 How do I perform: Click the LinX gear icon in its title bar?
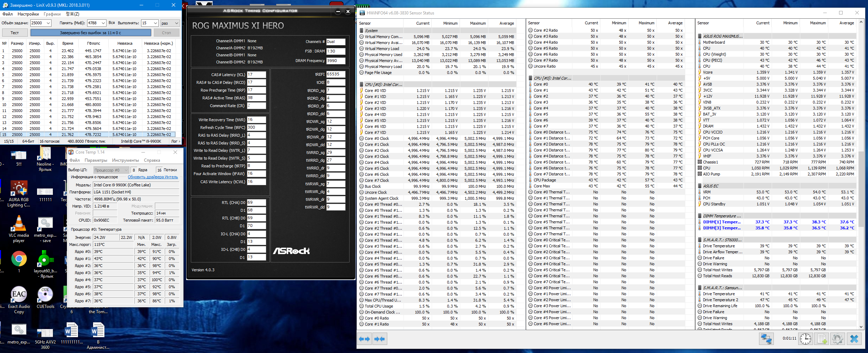pos(5,5)
